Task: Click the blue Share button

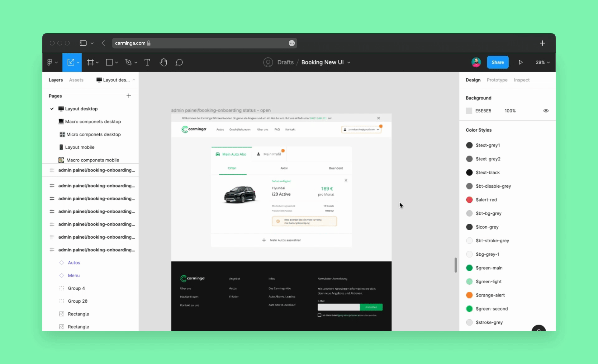Action: pyautogui.click(x=497, y=62)
